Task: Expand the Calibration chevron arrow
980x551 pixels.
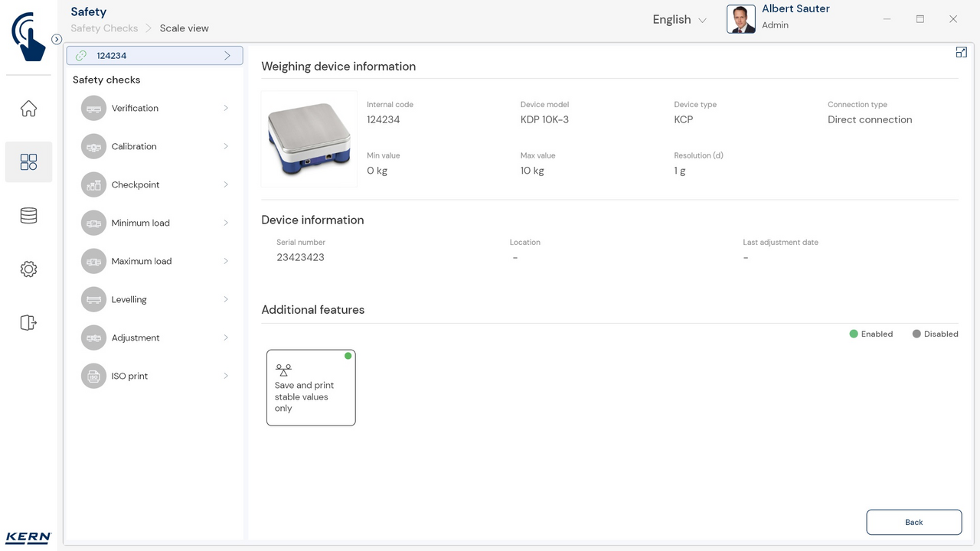Action: 226,146
